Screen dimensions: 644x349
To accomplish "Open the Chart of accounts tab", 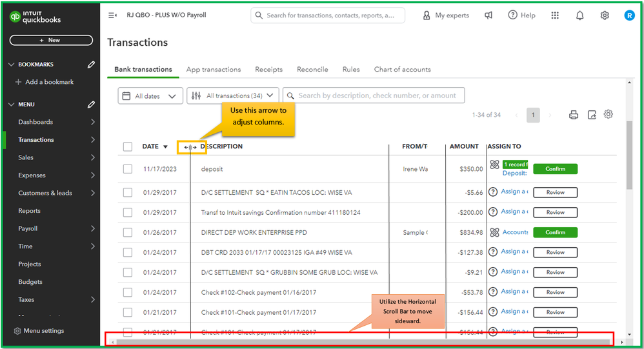I will [x=402, y=70].
